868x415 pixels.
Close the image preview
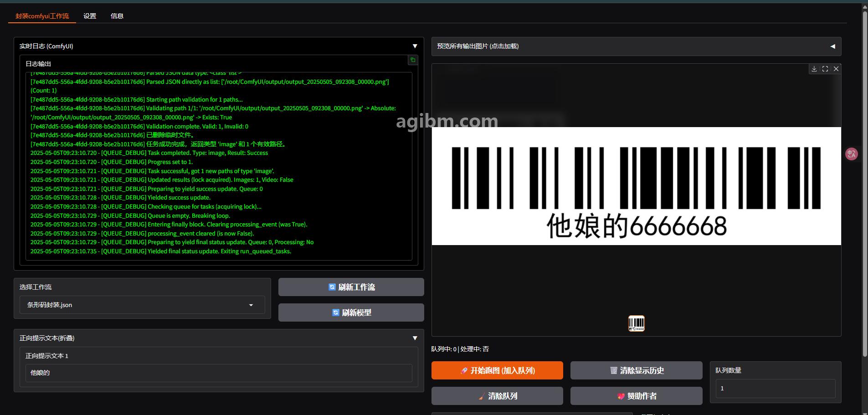(836, 69)
